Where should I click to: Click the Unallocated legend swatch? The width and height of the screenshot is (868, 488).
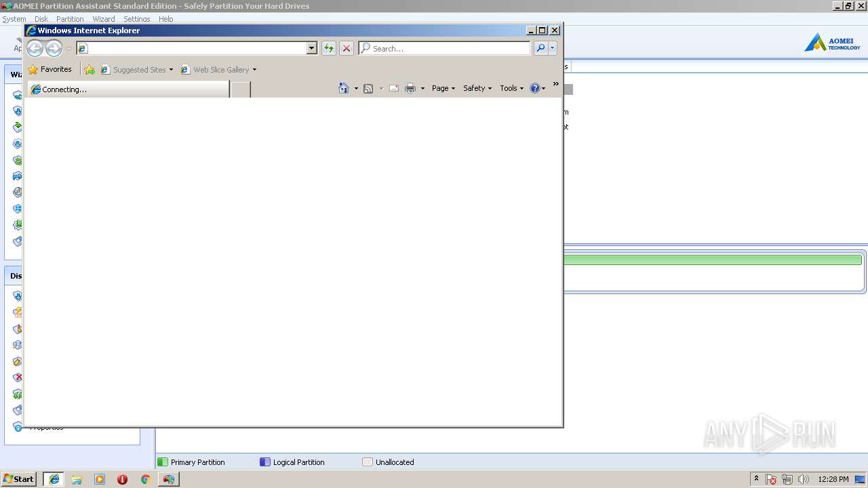(x=368, y=462)
